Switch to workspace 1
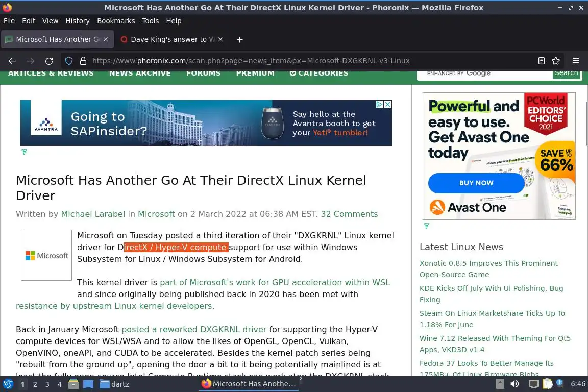 click(23, 384)
